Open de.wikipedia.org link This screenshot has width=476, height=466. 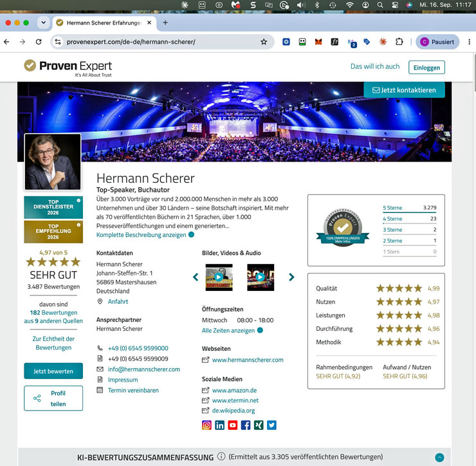tap(233, 411)
